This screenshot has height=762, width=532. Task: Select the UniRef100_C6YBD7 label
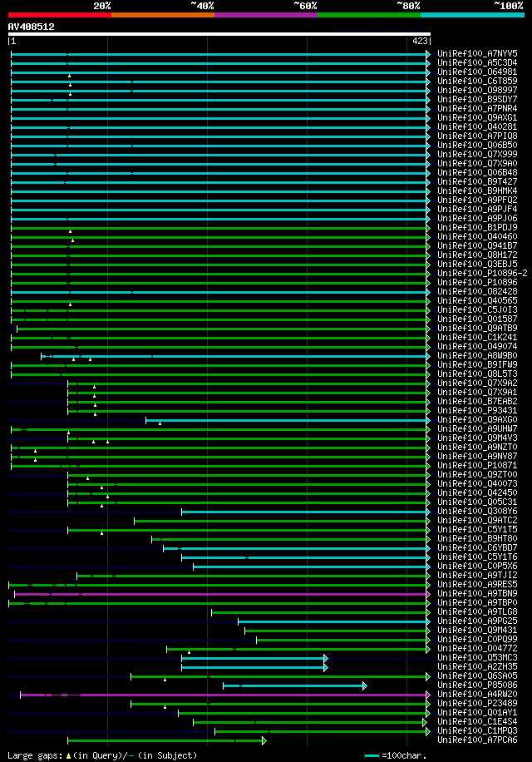[477, 547]
